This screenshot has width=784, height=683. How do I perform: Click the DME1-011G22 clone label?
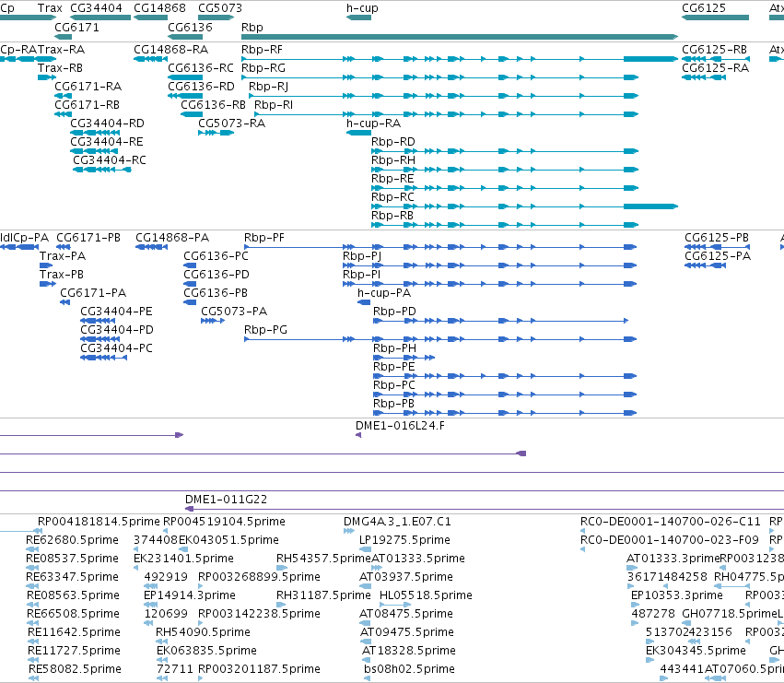(226, 500)
